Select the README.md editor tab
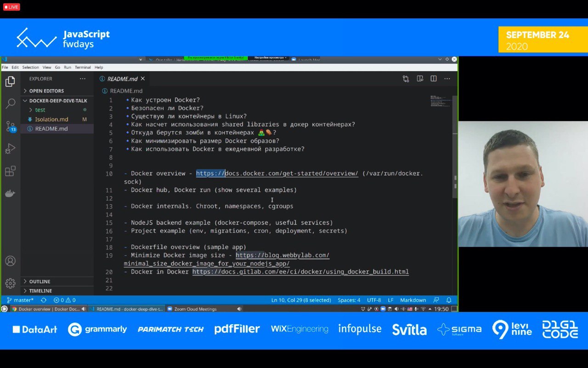This screenshot has height=368, width=588. click(122, 79)
